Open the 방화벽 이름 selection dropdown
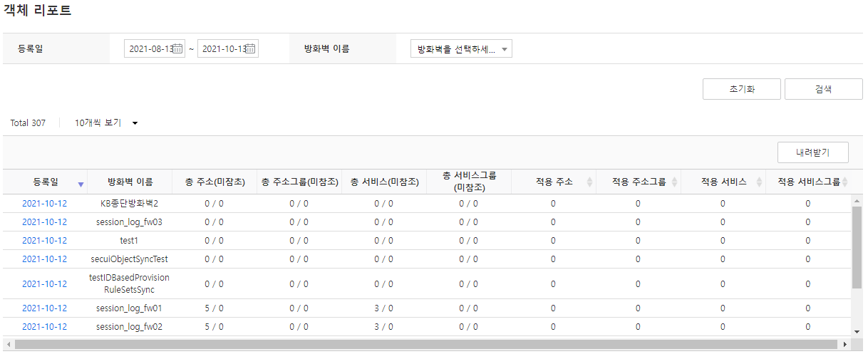The height and width of the screenshot is (354, 868). (x=461, y=49)
